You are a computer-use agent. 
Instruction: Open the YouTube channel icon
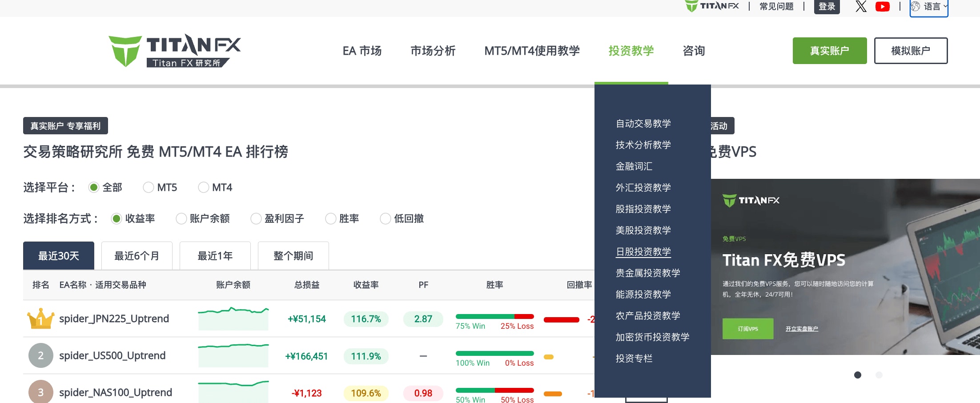tap(882, 6)
